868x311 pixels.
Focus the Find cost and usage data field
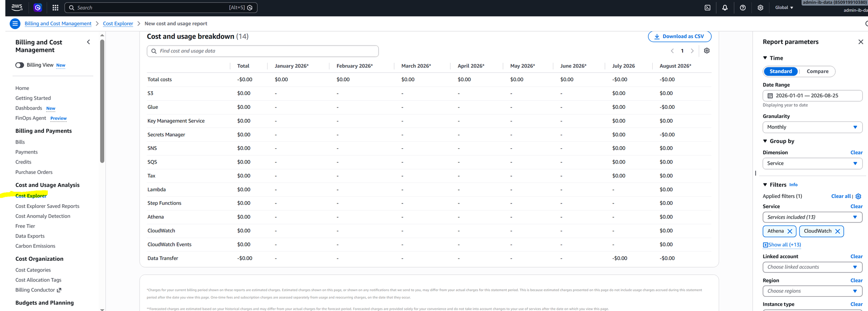(x=263, y=51)
